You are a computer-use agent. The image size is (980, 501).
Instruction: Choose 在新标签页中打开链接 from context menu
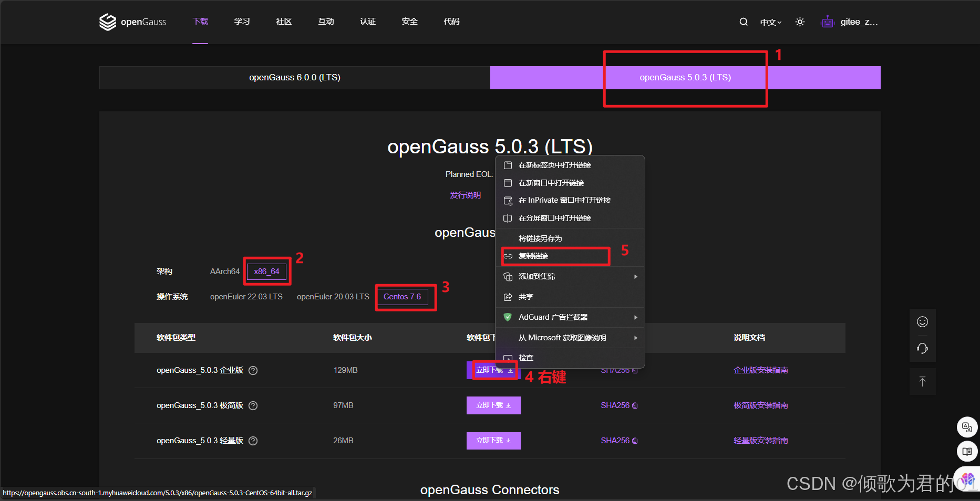tap(570, 165)
